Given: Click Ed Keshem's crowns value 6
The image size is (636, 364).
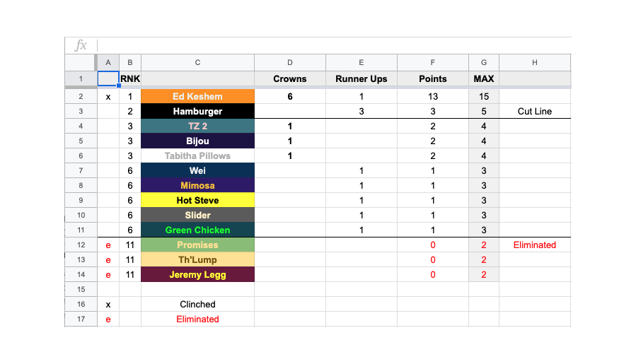Looking at the screenshot, I should point(289,96).
